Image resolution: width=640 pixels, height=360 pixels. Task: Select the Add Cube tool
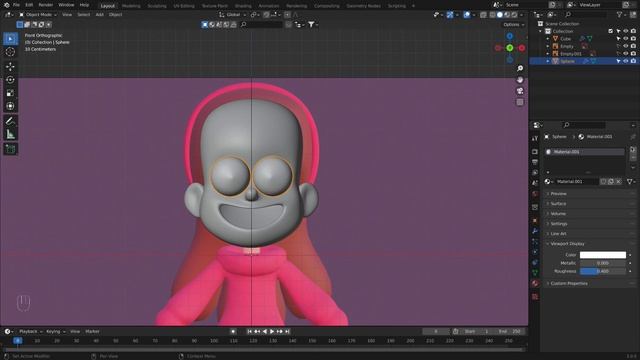11,149
